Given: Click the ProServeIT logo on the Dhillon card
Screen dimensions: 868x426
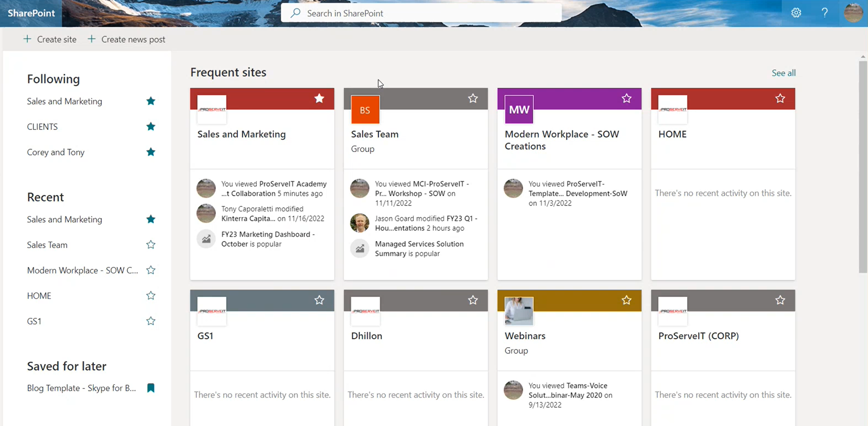Looking at the screenshot, I should click(365, 311).
